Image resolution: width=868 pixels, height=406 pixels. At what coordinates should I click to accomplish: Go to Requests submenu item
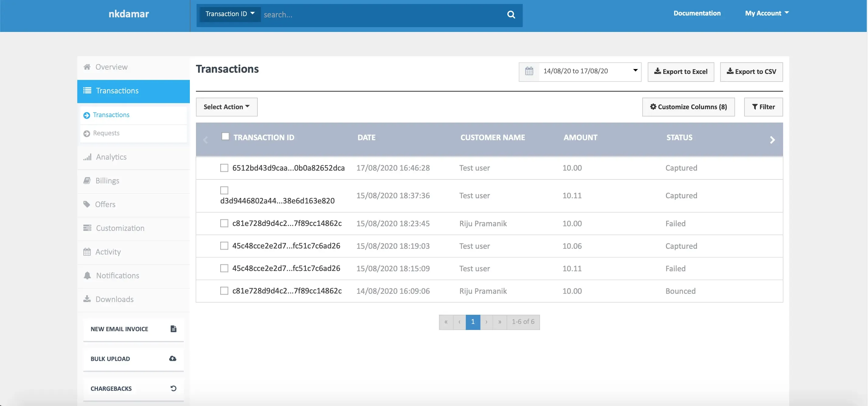click(106, 133)
